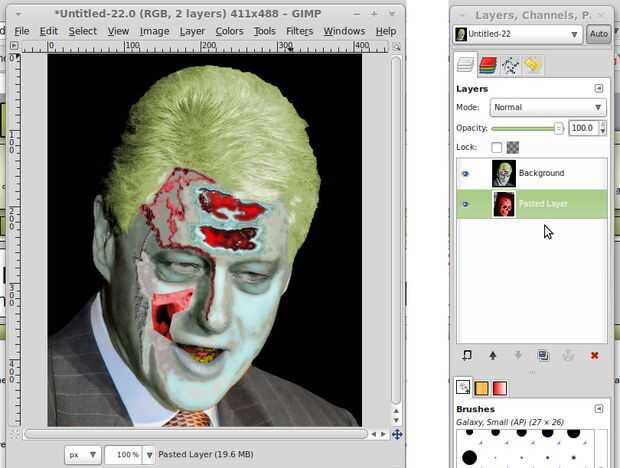Click the Layers dock title bar menu arrow

pyautogui.click(x=461, y=15)
